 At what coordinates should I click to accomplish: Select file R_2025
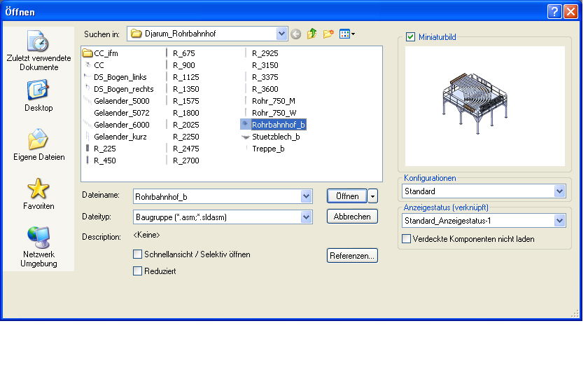pyautogui.click(x=186, y=125)
